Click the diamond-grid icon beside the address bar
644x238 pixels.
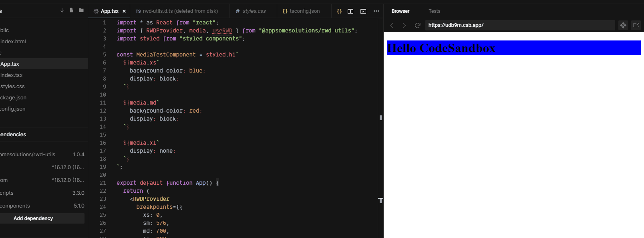[623, 25]
